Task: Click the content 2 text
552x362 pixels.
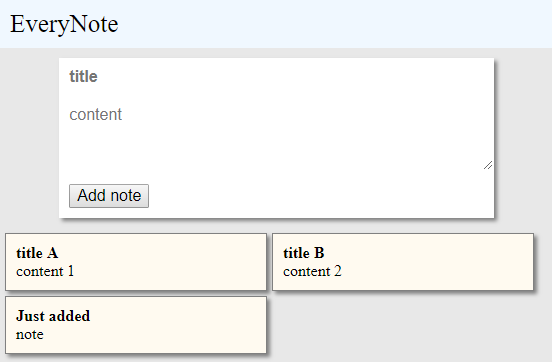Action: 312,271
